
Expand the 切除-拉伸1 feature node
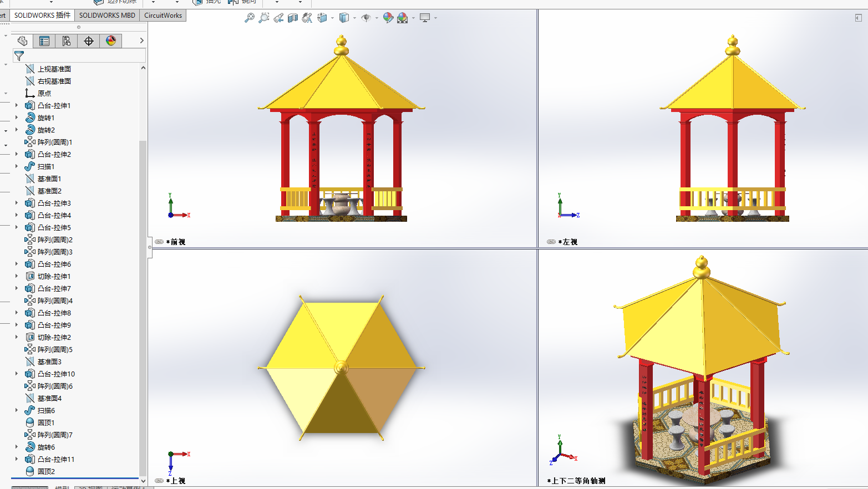coord(17,276)
